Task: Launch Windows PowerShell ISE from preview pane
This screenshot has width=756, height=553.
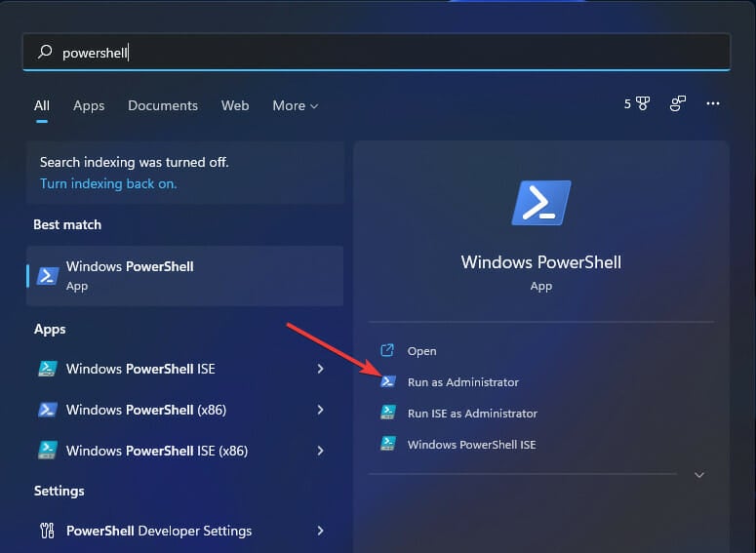Action: pyautogui.click(x=471, y=445)
